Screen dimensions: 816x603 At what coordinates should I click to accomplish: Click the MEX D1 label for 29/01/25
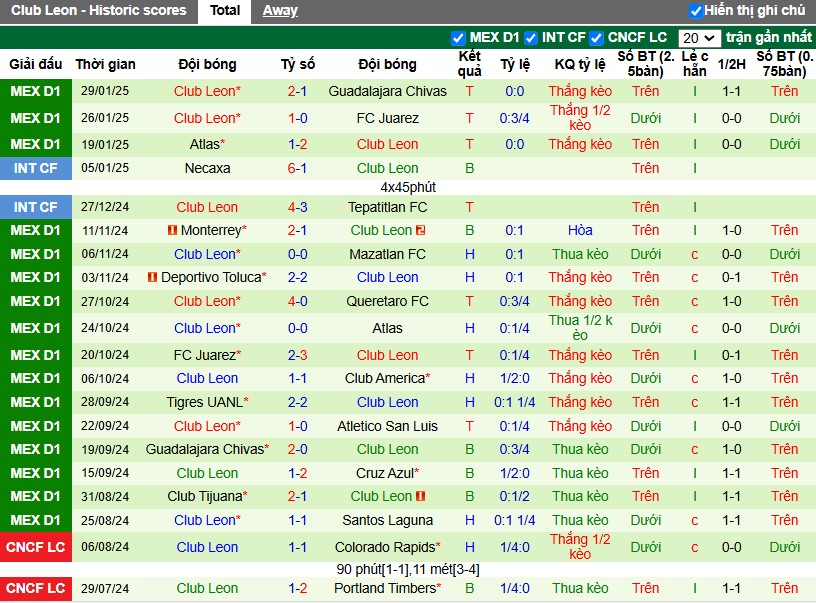pos(35,92)
